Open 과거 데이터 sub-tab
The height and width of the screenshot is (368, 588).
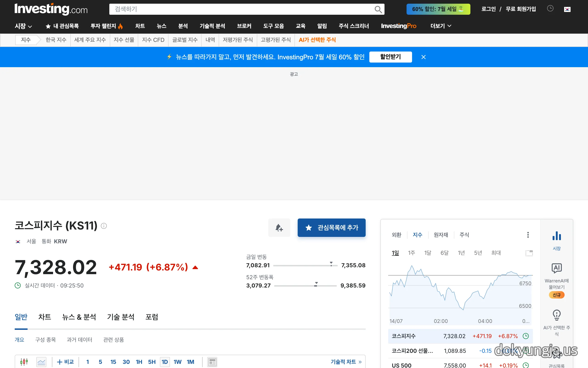(x=79, y=339)
